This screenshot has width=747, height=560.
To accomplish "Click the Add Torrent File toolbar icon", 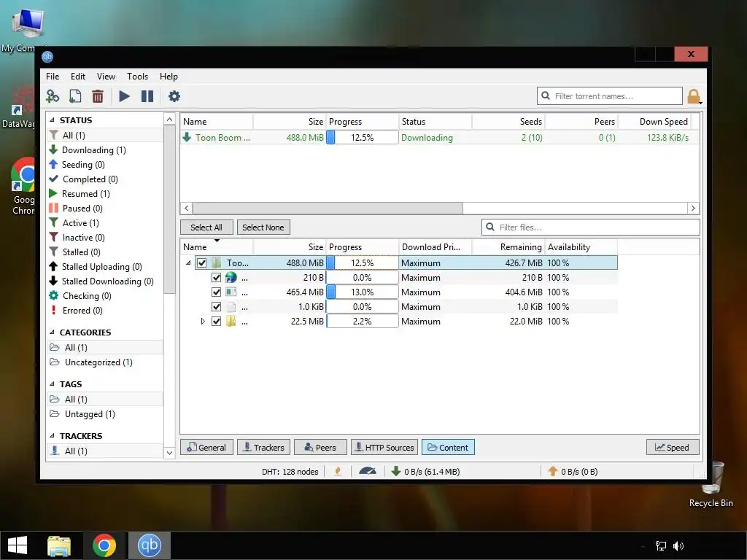I will tap(75, 96).
